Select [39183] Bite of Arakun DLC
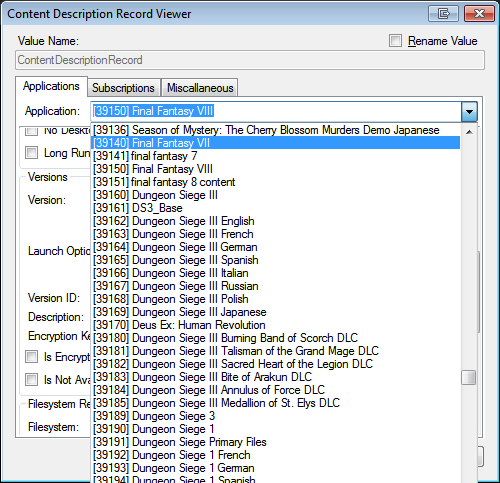Image resolution: width=500 pixels, height=483 pixels. [x=276, y=377]
